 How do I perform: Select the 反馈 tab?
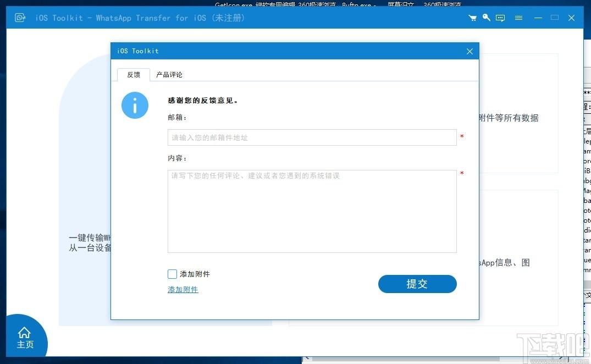[x=134, y=75]
